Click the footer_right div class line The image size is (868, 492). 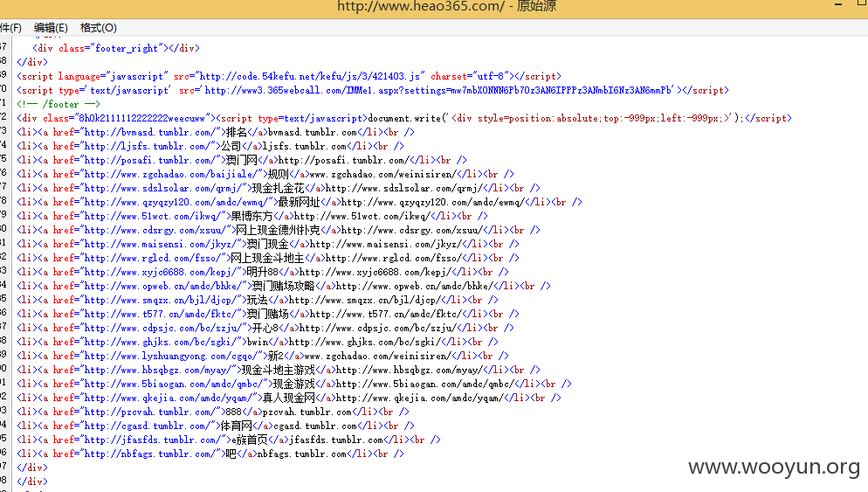click(x=115, y=48)
